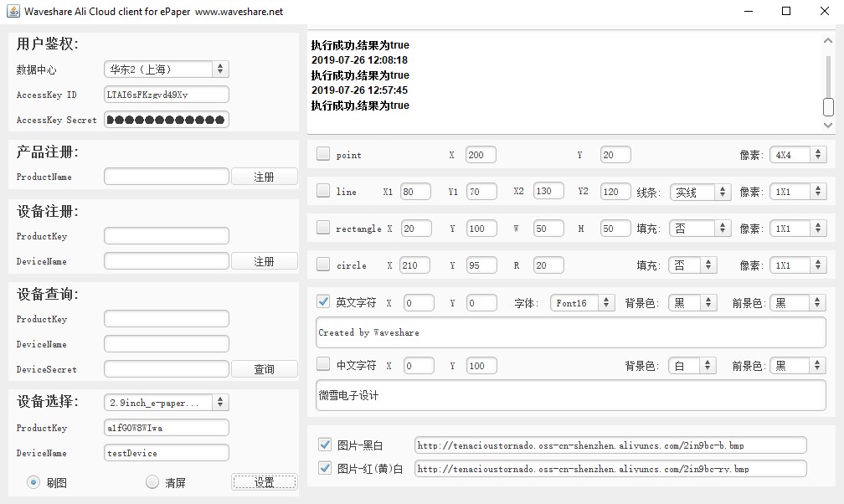The width and height of the screenshot is (844, 504).
Task: Click the AccessKey ID field
Action: point(167,95)
